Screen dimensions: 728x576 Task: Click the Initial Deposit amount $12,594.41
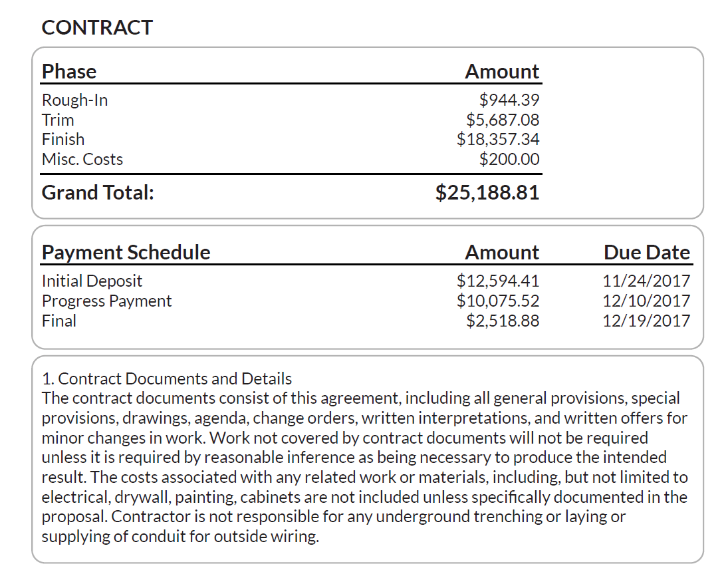point(498,281)
